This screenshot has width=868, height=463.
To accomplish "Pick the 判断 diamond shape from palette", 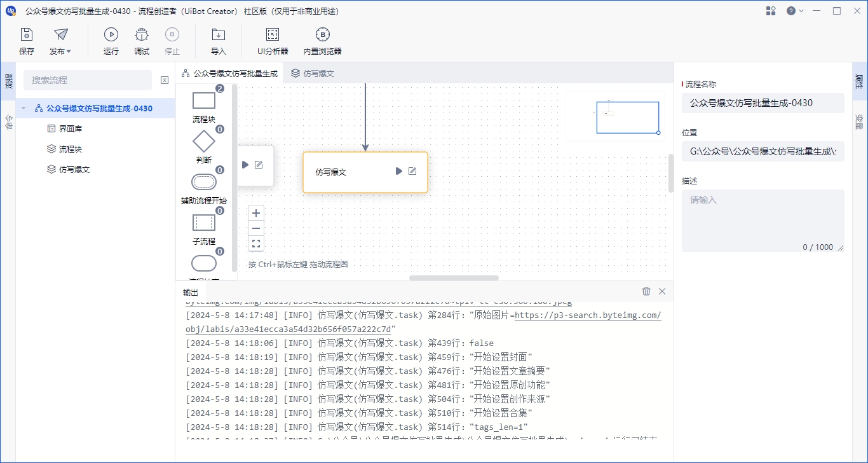I will [x=204, y=141].
